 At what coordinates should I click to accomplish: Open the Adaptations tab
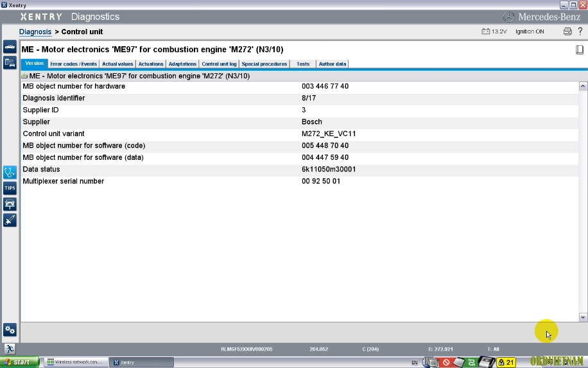click(182, 64)
